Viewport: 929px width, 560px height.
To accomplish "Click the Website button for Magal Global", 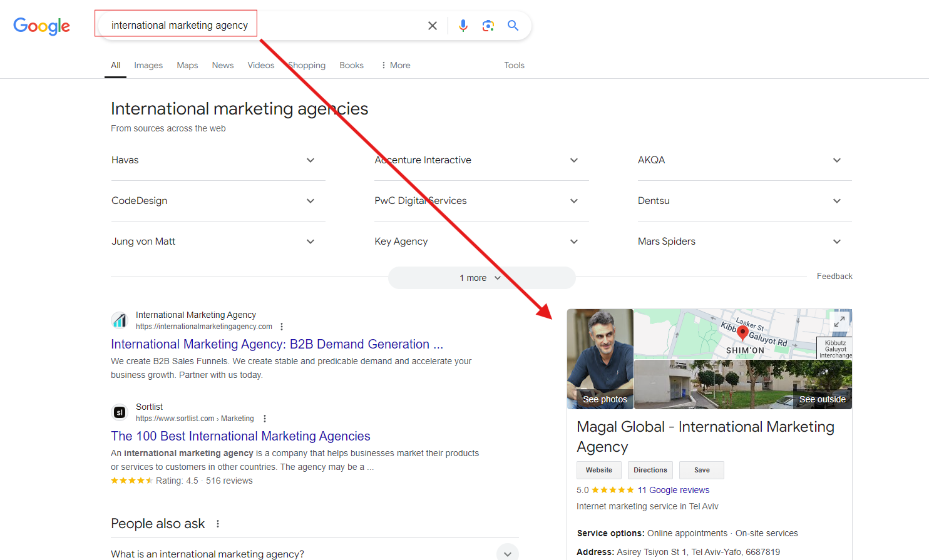I will [x=598, y=470].
